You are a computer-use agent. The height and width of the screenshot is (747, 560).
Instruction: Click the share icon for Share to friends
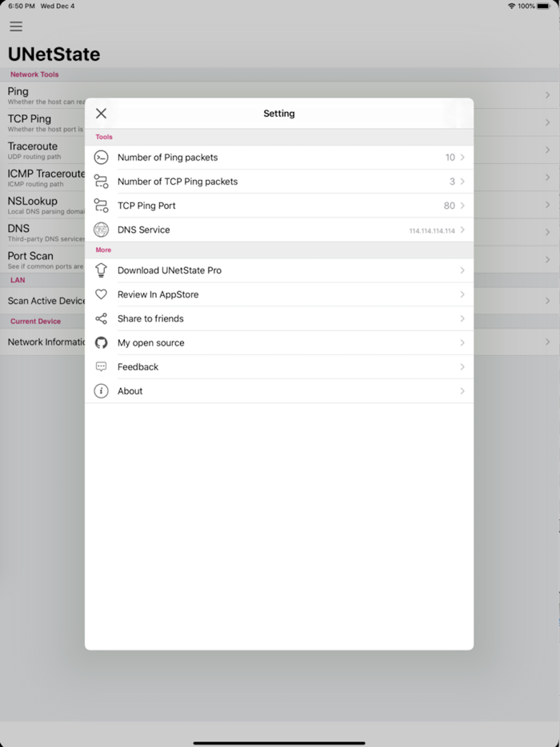click(101, 318)
